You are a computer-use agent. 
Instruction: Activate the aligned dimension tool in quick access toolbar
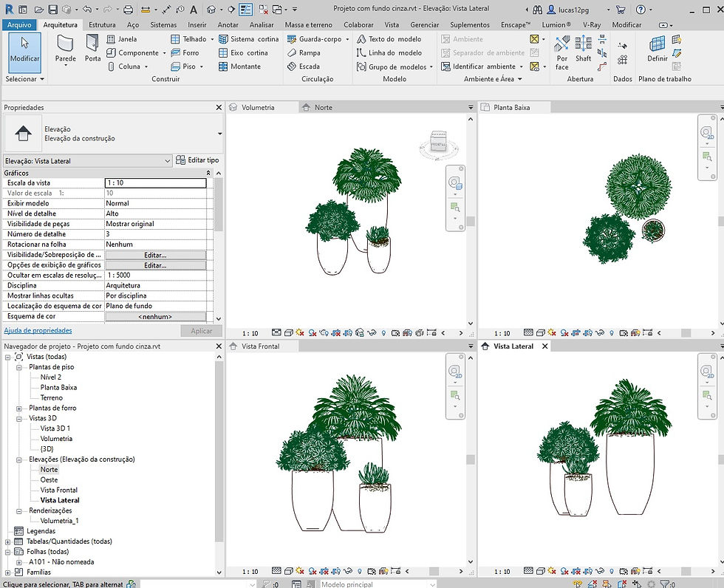pos(167,9)
